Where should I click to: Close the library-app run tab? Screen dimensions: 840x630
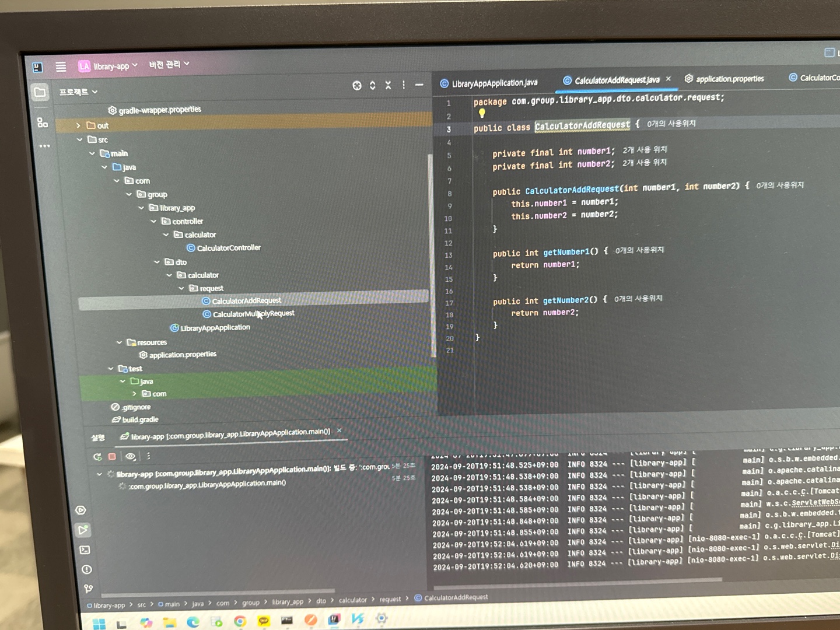(x=339, y=430)
